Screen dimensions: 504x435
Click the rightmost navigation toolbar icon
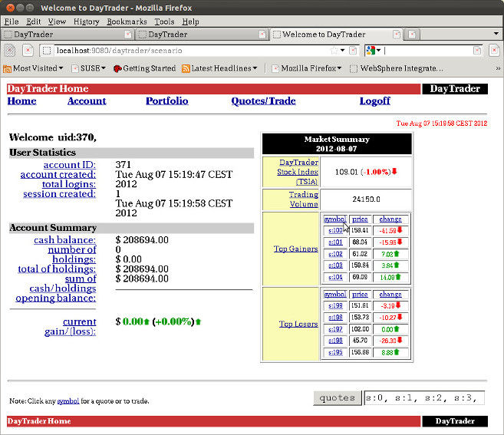point(494,51)
